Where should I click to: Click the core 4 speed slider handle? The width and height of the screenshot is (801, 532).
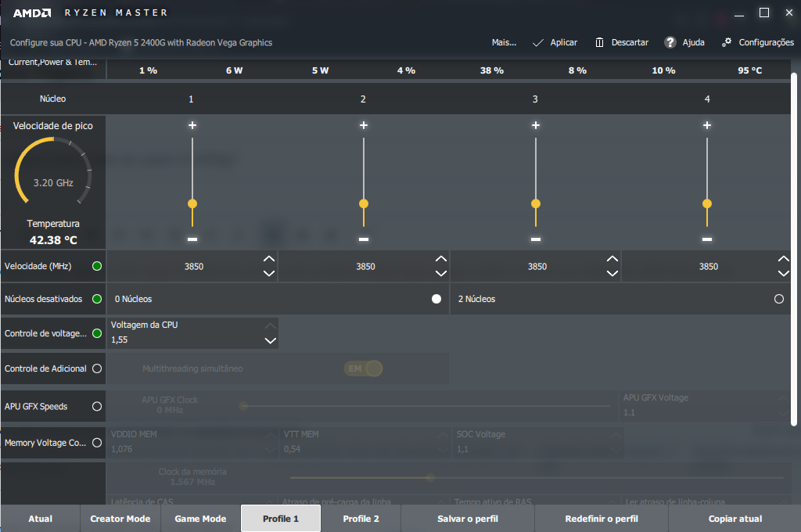[707, 204]
